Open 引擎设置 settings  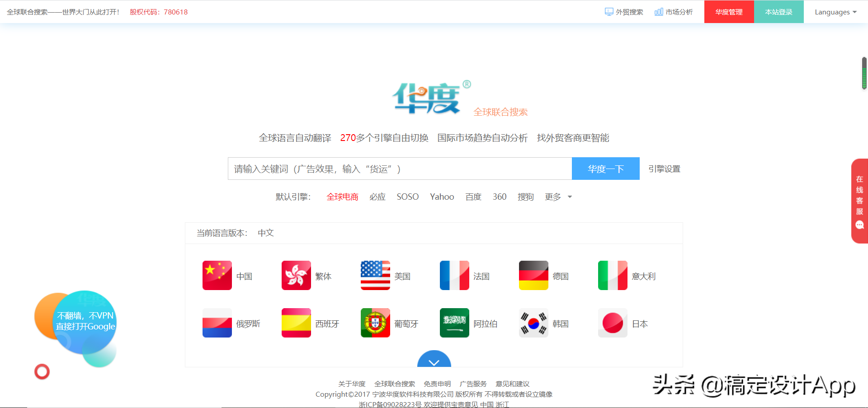(x=664, y=169)
